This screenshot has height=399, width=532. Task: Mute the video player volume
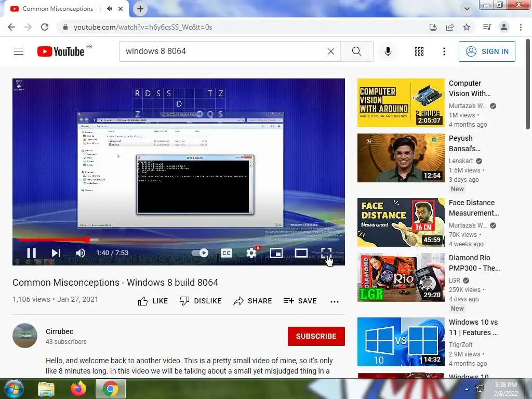pyautogui.click(x=81, y=253)
